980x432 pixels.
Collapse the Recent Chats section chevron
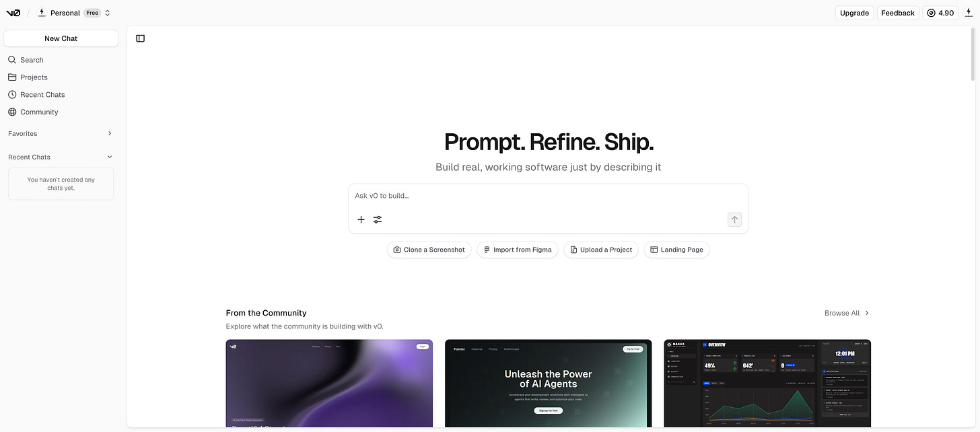(x=110, y=157)
